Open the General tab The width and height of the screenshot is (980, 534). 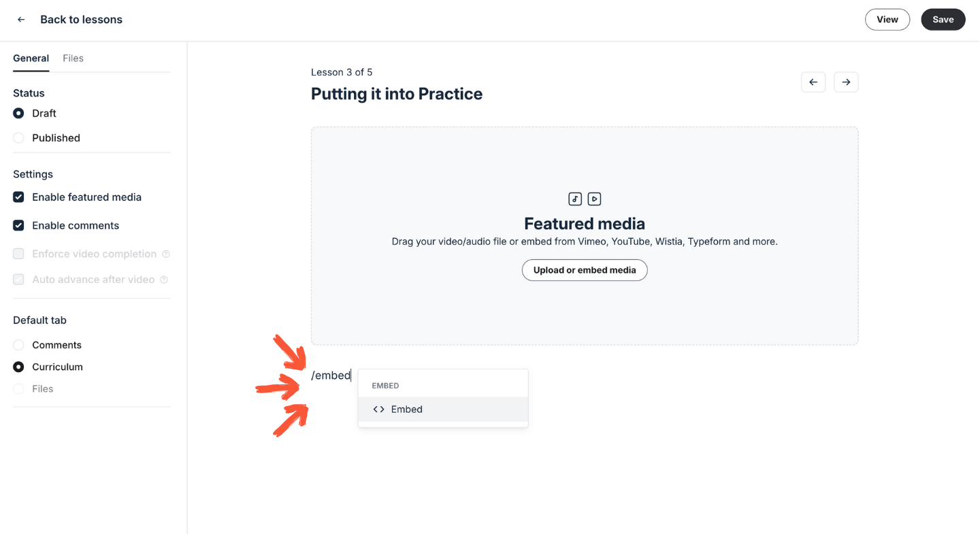tap(31, 59)
